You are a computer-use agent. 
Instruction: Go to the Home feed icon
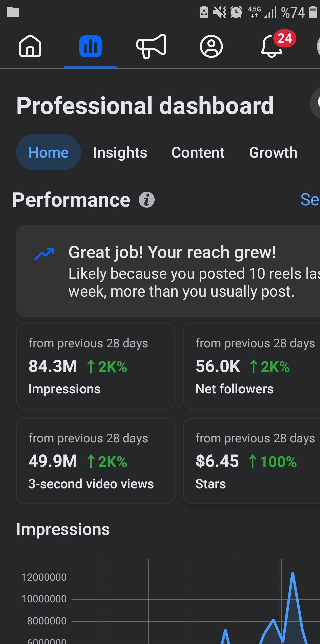pyautogui.click(x=30, y=46)
